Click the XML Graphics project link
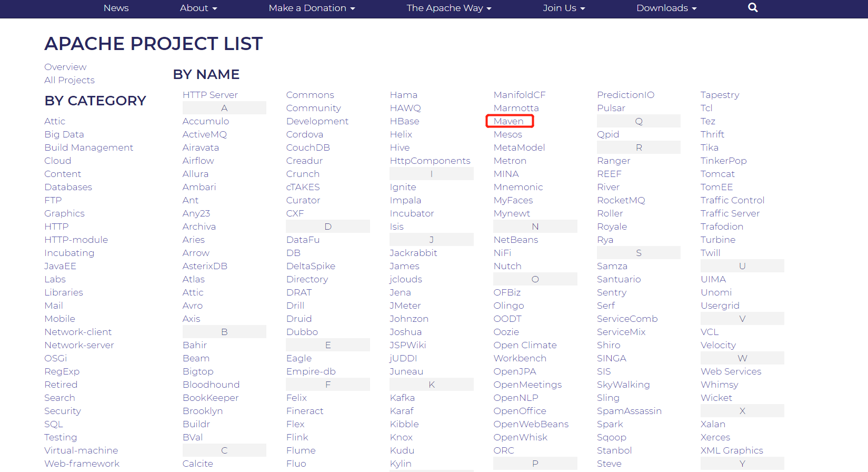 pyautogui.click(x=732, y=450)
